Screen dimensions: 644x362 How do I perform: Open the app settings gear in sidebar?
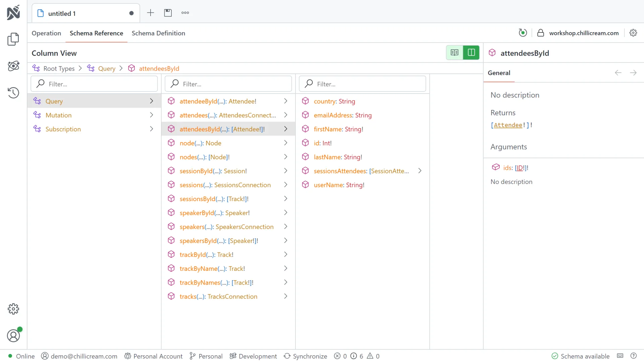(x=13, y=309)
